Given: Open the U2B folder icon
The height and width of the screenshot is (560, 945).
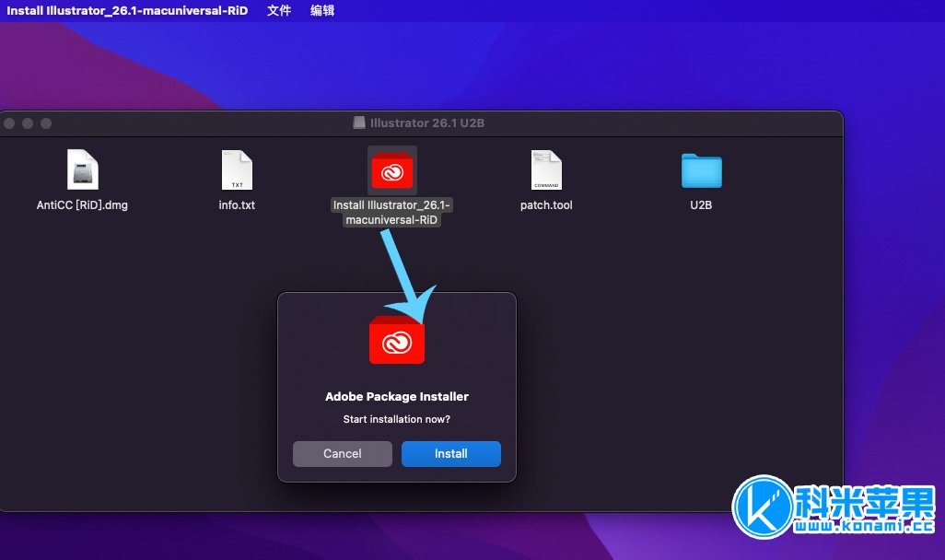Looking at the screenshot, I should tap(702, 170).
